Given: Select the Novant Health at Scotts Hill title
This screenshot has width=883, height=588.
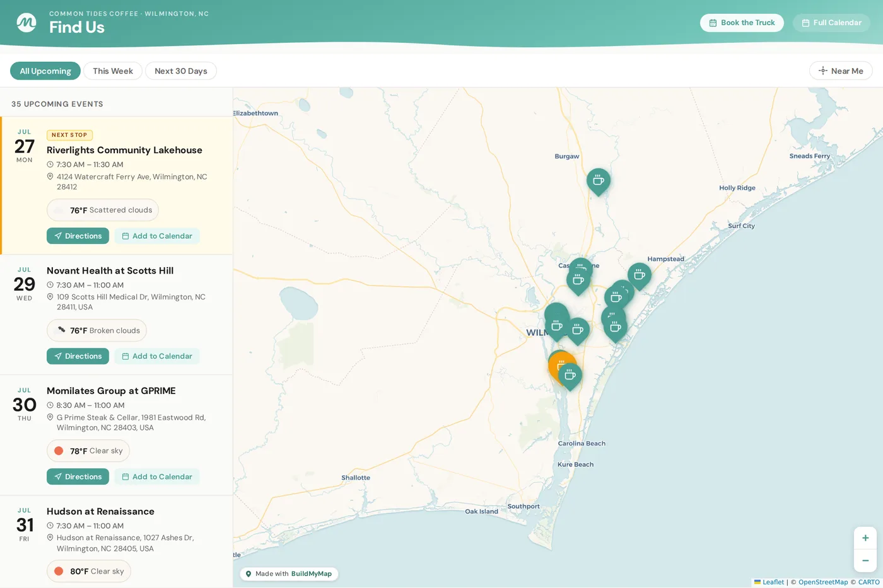Looking at the screenshot, I should pyautogui.click(x=110, y=270).
